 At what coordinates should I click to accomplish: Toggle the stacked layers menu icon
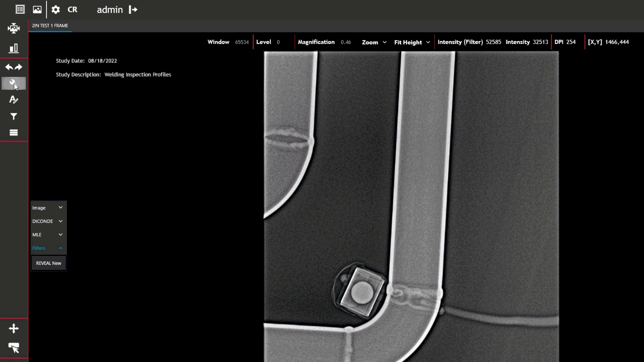(x=14, y=133)
